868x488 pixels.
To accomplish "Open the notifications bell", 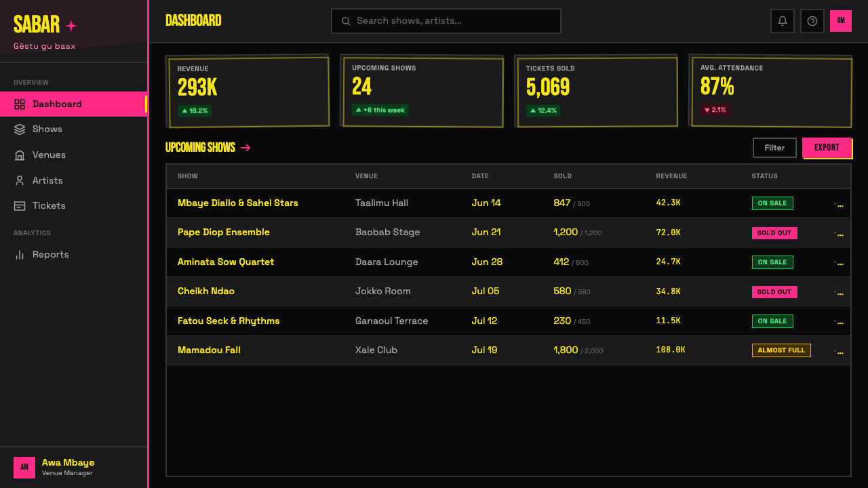I will pyautogui.click(x=782, y=21).
